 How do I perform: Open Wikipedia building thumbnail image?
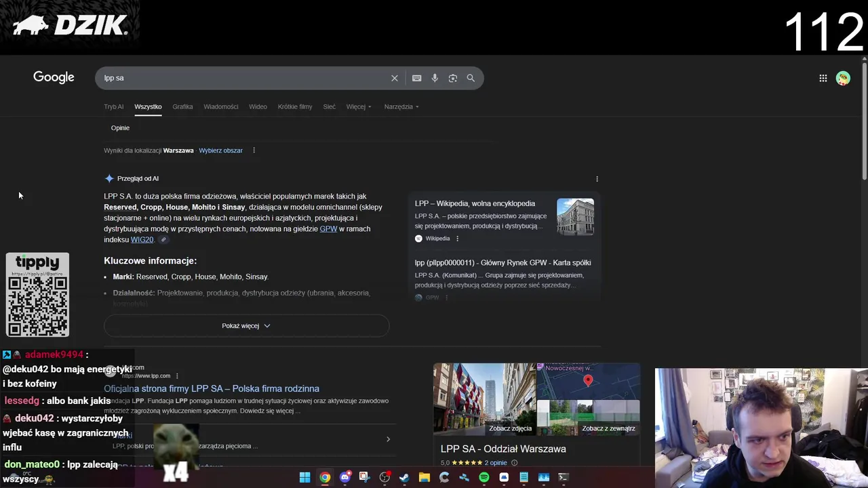[x=575, y=217]
